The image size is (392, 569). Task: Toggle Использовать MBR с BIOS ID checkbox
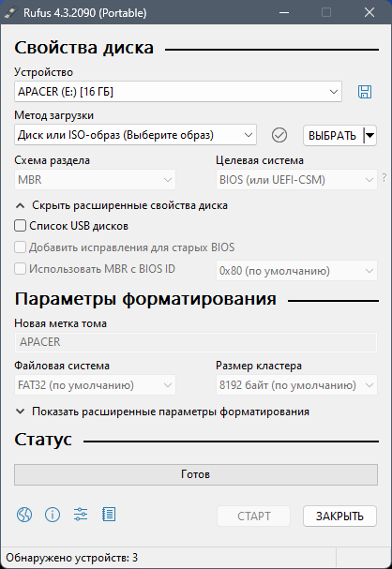click(x=20, y=269)
